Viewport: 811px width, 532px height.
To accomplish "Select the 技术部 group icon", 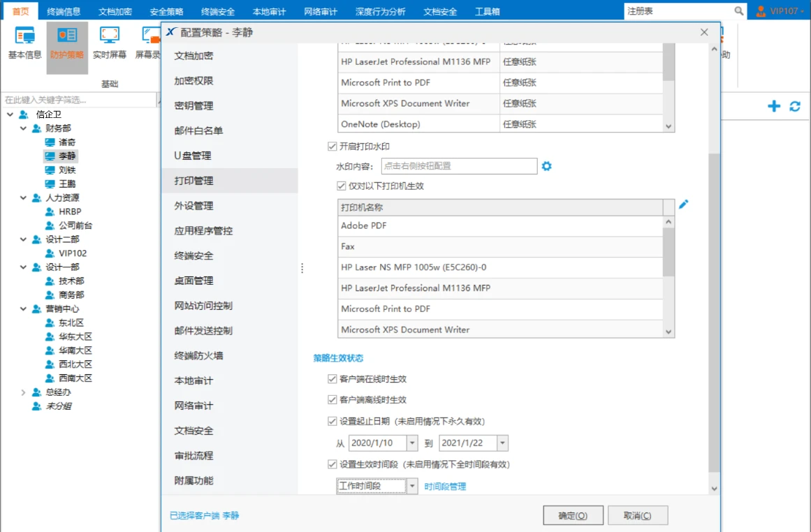I will pos(50,281).
